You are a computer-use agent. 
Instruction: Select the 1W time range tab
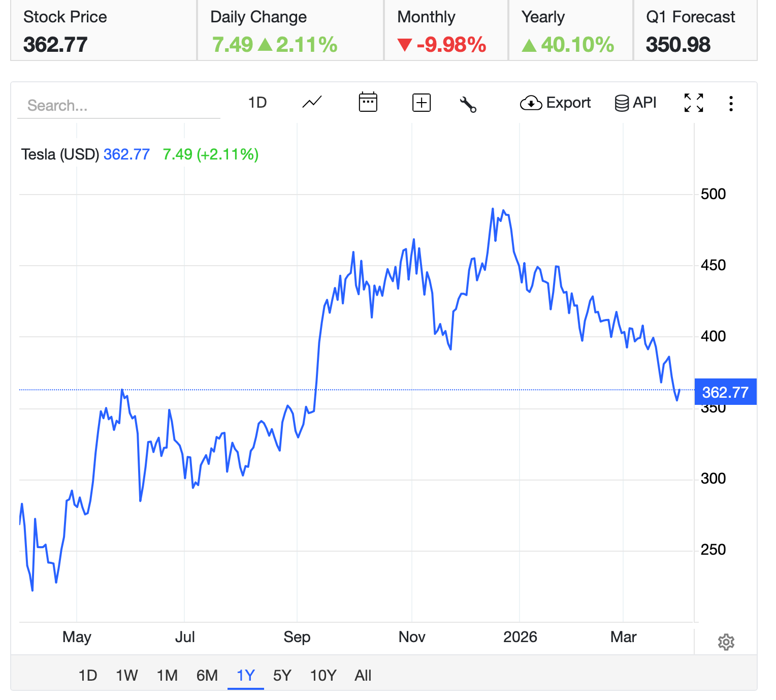126,676
